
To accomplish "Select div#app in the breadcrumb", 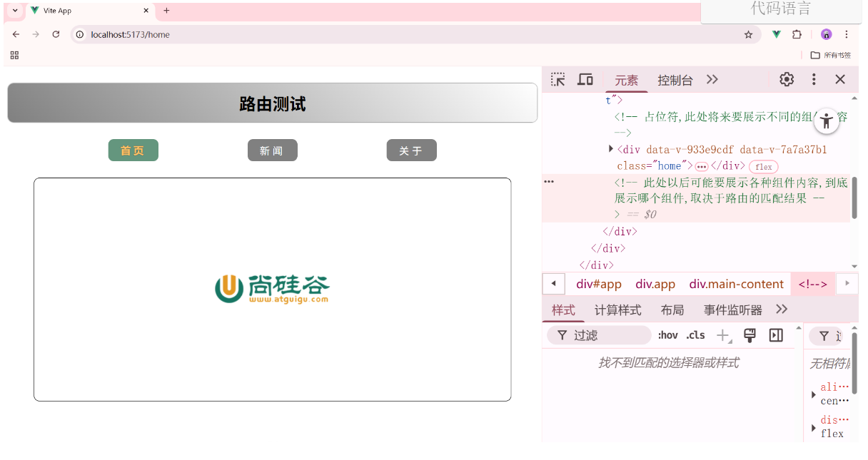I will (x=599, y=284).
